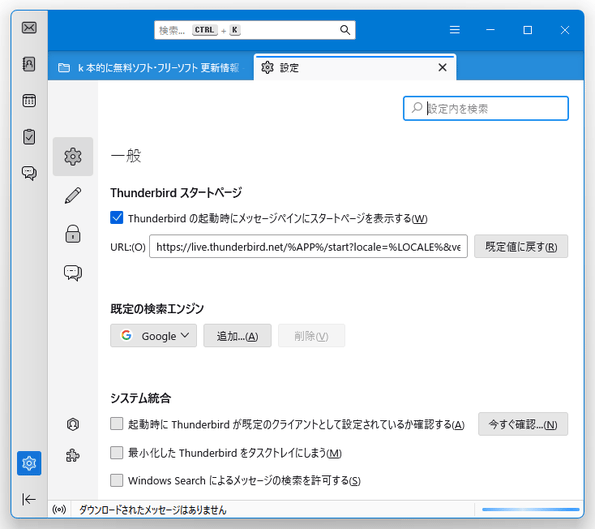This screenshot has width=595, height=529.
Task: Click 既定値に戻す restore default button
Action: coord(521,247)
